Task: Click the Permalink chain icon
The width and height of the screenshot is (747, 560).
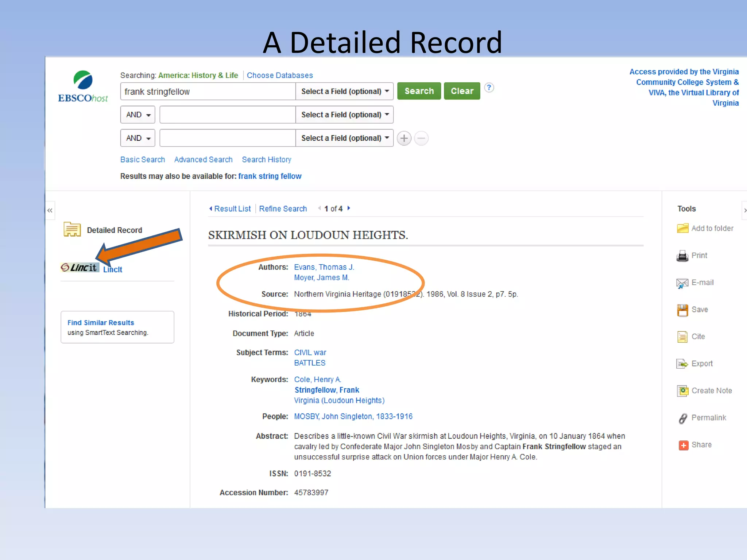Action: [682, 418]
